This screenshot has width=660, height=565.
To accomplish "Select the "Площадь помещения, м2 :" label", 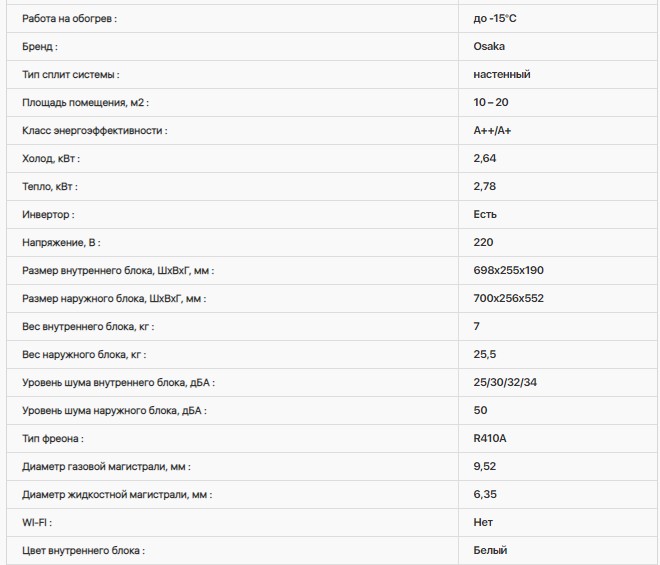I will (x=85, y=102).
